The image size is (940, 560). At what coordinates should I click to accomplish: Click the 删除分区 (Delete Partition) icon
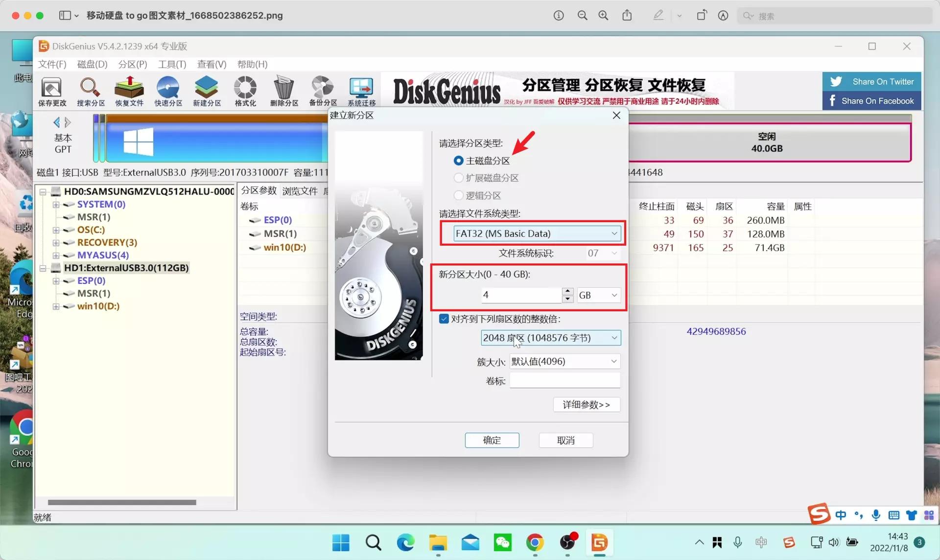283,91
